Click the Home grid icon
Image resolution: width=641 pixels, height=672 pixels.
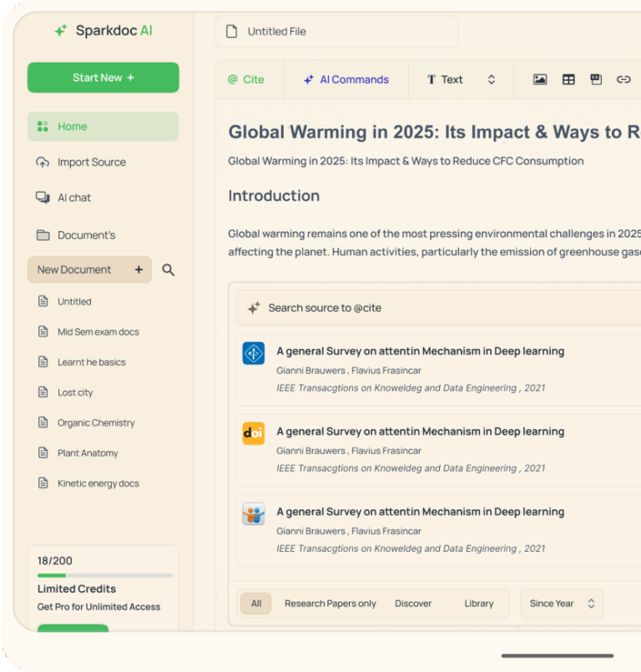coord(43,126)
